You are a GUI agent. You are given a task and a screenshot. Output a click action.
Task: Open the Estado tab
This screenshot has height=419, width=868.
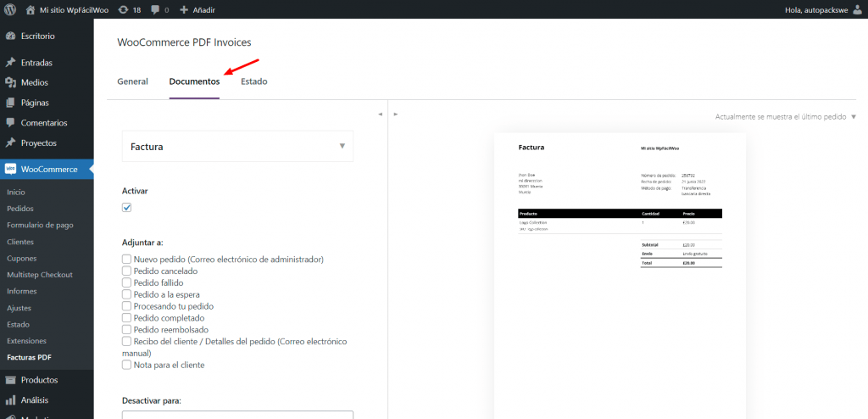point(254,81)
